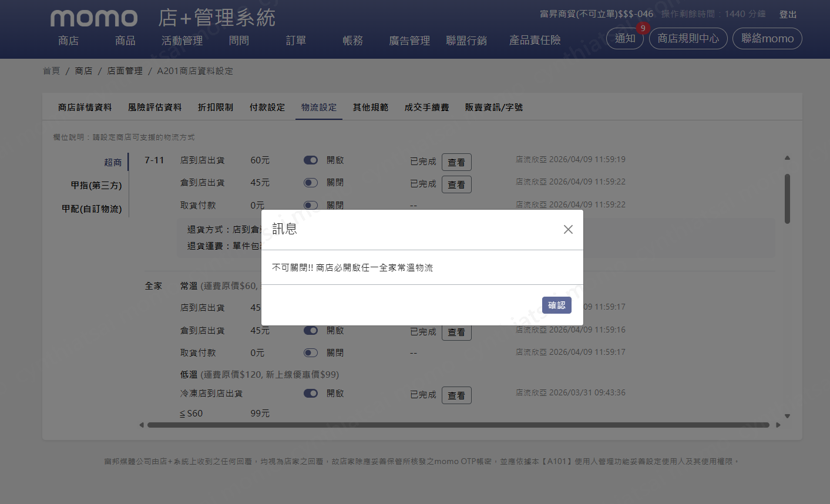Click the 60元 fee for 7-11 店到店出貨
Viewport: 830px width, 504px height.
[x=260, y=160]
